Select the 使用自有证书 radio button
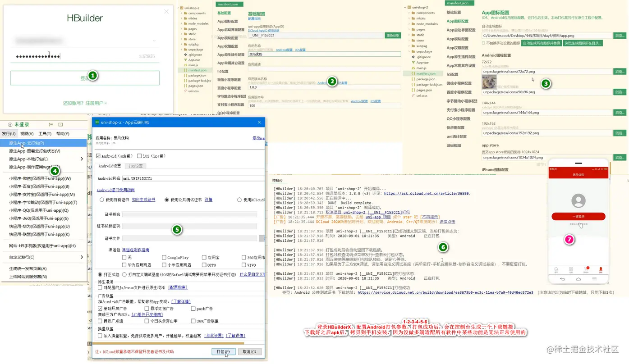Screen dimensions: 629x364 point(101,200)
